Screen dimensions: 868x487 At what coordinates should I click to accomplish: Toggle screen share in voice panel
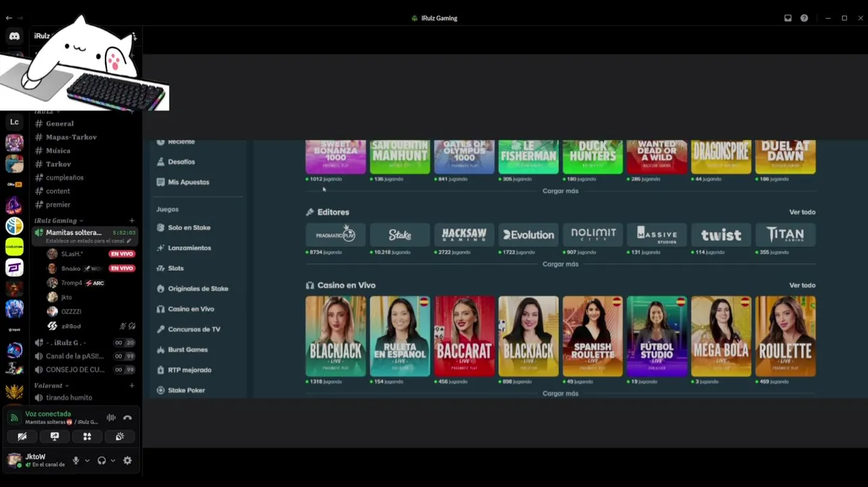click(55, 436)
